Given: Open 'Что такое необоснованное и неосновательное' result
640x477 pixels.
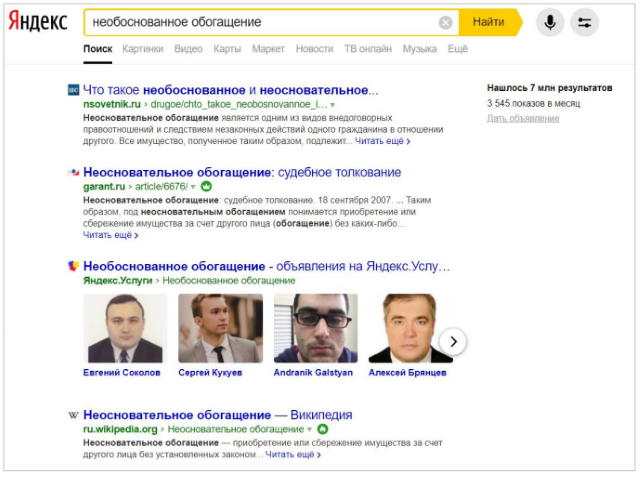Looking at the screenshot, I should coord(231,90).
